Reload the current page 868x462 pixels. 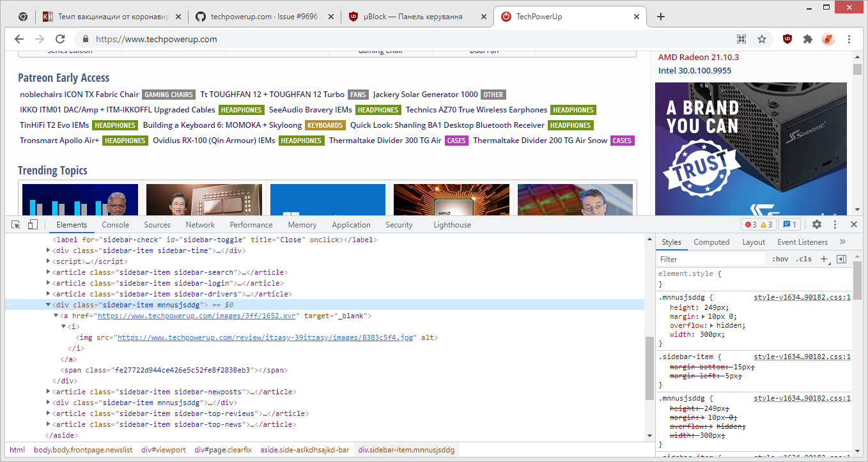(61, 39)
